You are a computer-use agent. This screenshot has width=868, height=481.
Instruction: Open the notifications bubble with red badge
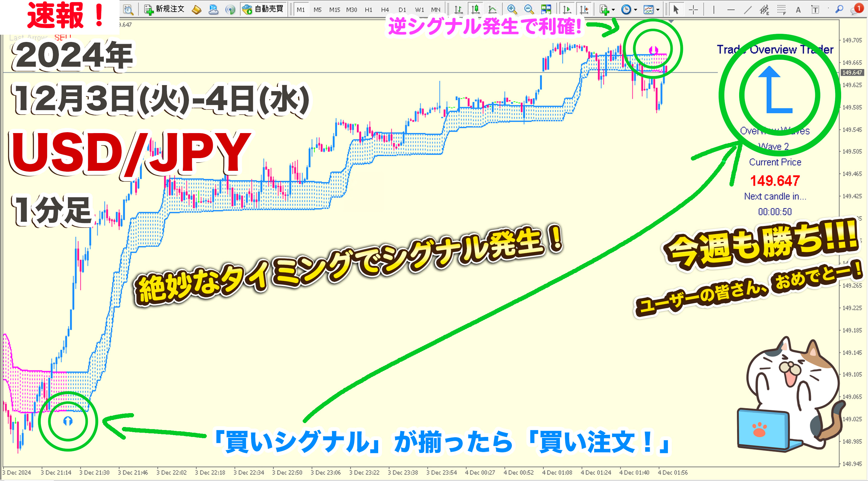pyautogui.click(x=857, y=9)
